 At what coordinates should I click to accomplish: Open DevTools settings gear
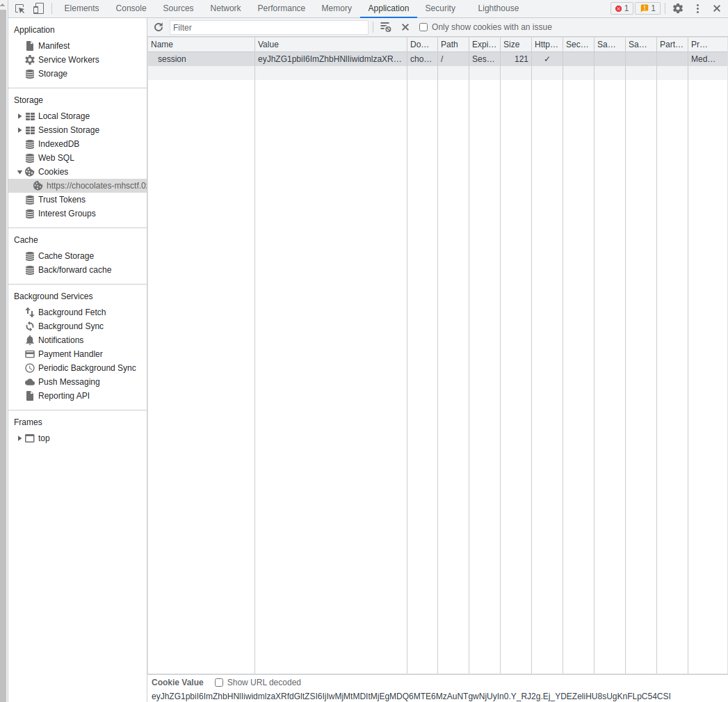tap(677, 8)
